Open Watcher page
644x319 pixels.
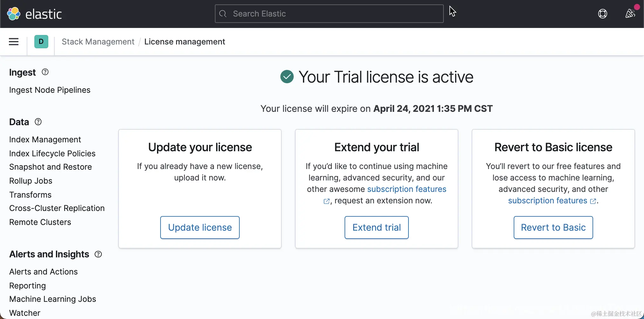point(25,313)
